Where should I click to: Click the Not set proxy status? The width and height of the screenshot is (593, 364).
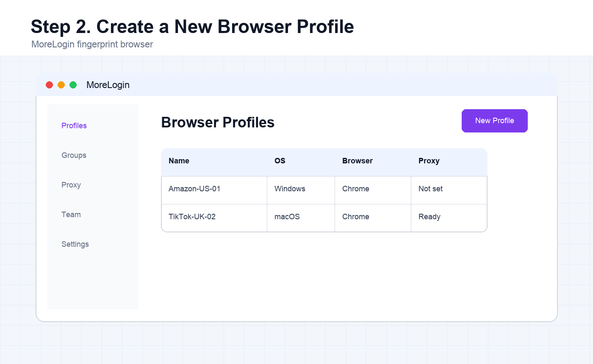point(431,189)
